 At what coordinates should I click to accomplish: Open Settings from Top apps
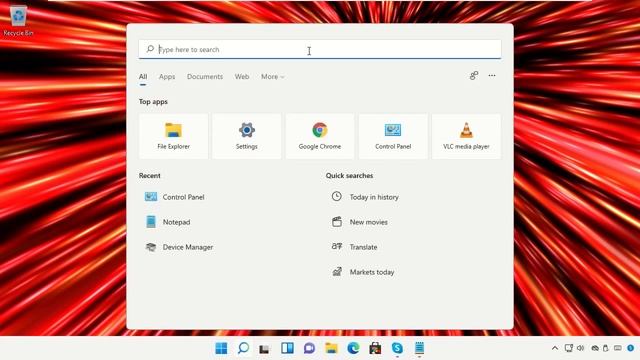(247, 136)
